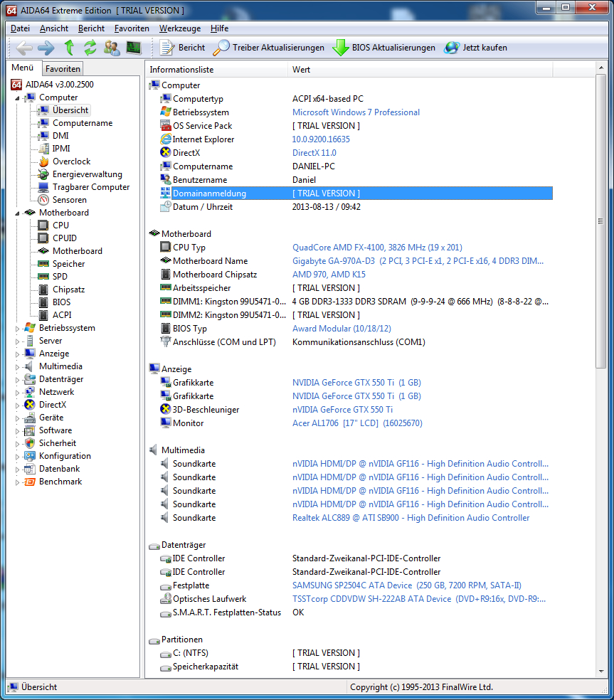
Task: Click Realtek ALC889 sound card link
Action: [411, 518]
